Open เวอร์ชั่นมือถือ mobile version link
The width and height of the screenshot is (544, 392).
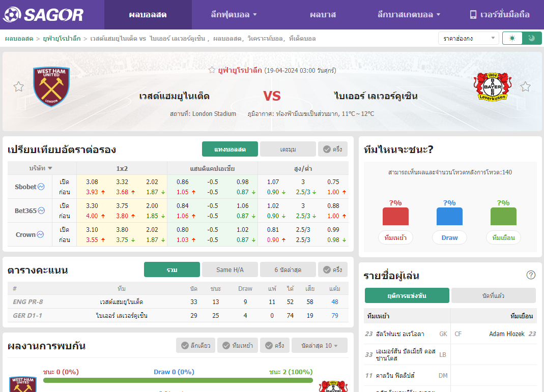(x=500, y=15)
